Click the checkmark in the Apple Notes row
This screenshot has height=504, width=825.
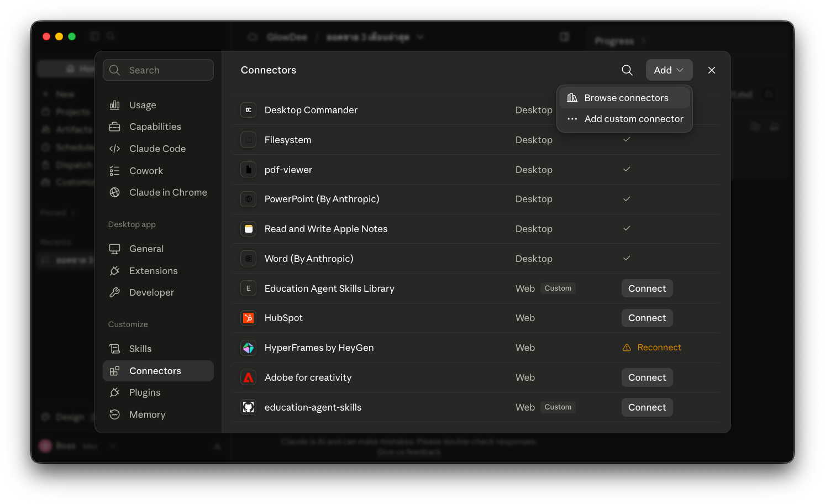tap(627, 228)
